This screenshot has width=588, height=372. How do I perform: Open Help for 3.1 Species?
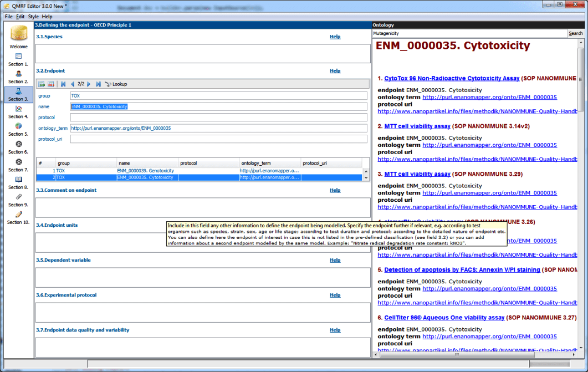pos(335,37)
